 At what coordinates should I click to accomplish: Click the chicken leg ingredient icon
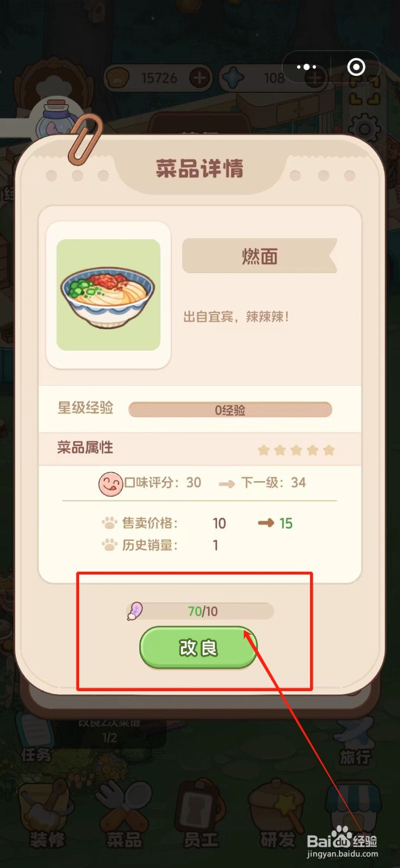pos(134,611)
